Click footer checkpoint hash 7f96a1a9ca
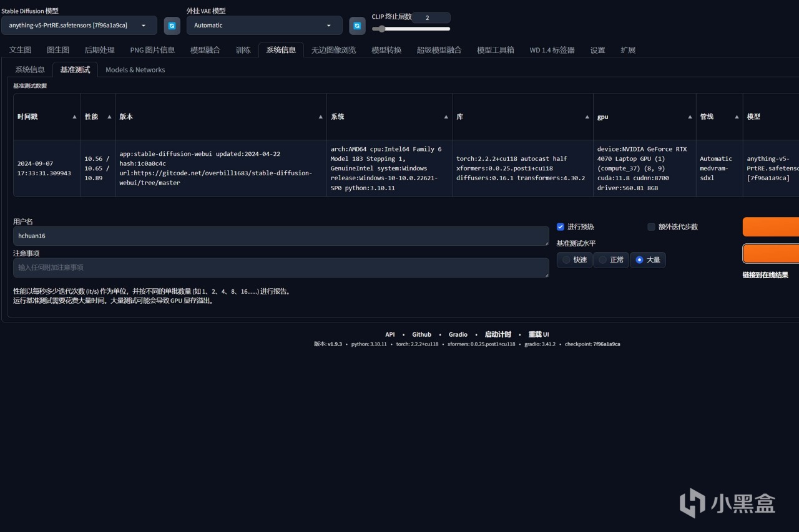799x532 pixels. click(x=607, y=344)
